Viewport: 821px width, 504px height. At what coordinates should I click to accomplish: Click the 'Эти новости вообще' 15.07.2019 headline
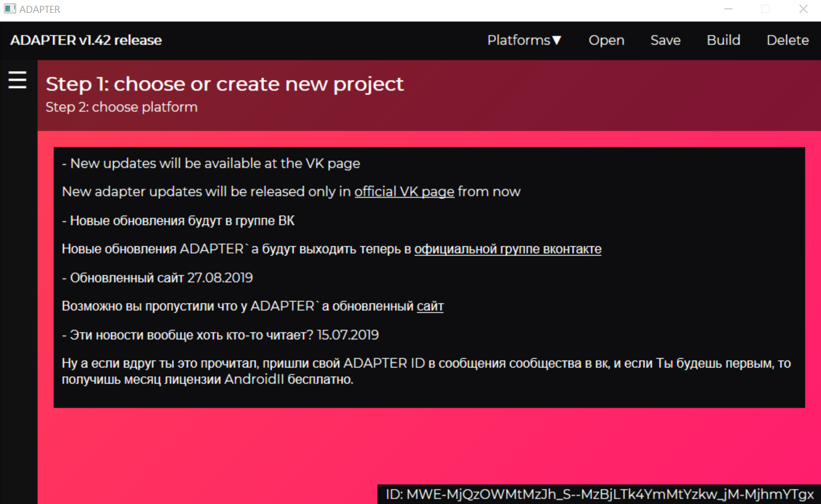coord(220,335)
